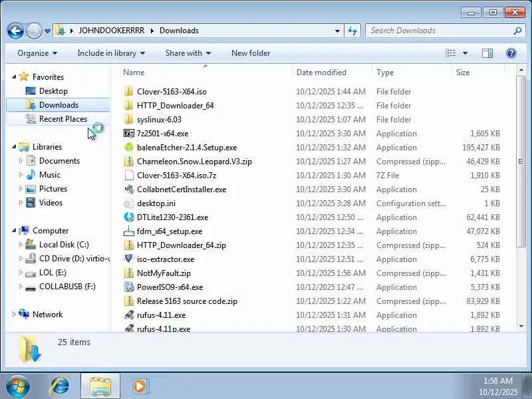Select the rufus-4.11p.exe file name
The image size is (532, 399).
164,329
